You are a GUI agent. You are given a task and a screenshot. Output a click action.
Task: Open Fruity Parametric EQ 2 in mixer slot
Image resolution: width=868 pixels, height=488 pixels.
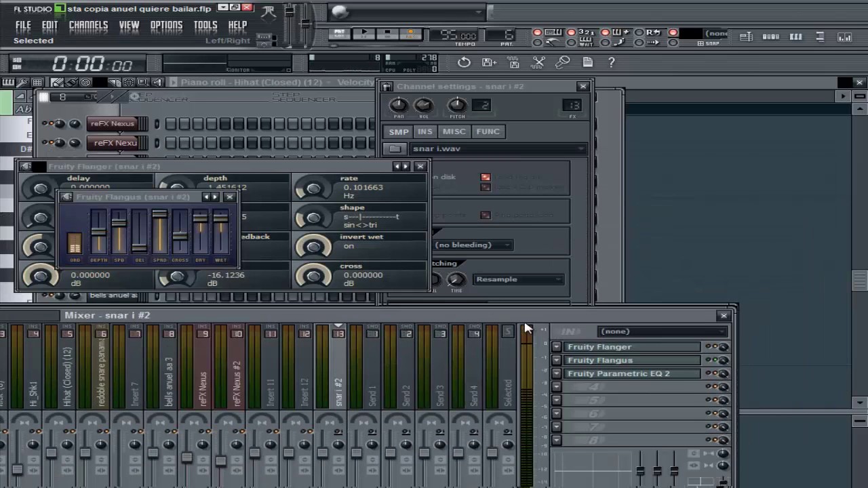pos(633,373)
